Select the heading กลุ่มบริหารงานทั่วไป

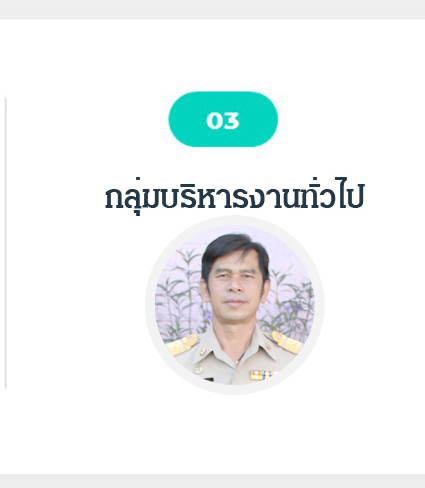coord(234,198)
